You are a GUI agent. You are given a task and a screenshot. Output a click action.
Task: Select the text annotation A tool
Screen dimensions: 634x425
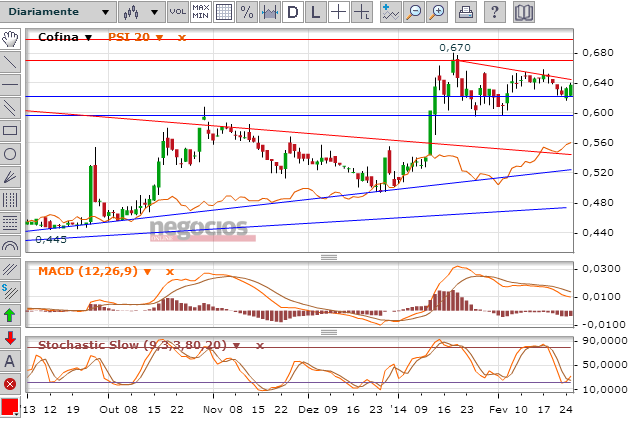click(x=10, y=361)
